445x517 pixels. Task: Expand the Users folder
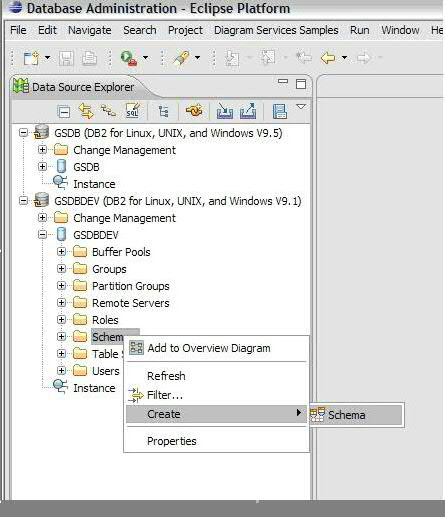[x=61, y=370]
